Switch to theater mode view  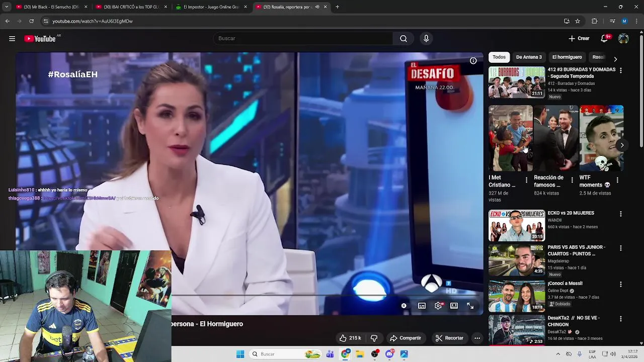(454, 306)
